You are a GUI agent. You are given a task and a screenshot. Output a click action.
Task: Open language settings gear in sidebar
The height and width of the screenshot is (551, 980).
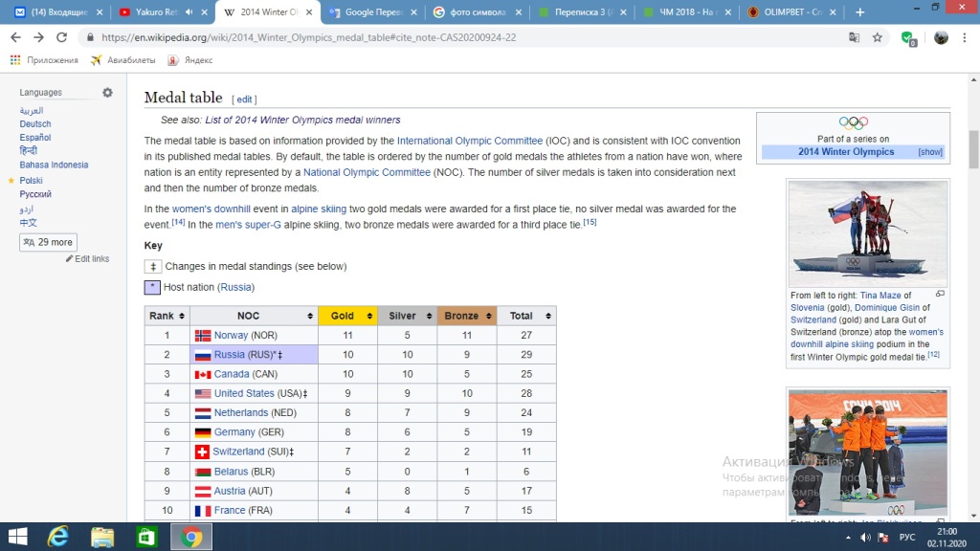[x=107, y=93]
